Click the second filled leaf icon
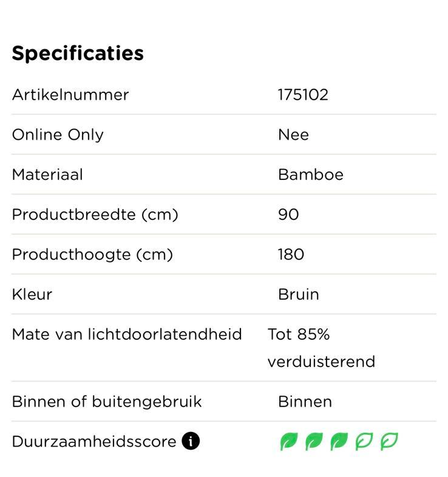 313,441
